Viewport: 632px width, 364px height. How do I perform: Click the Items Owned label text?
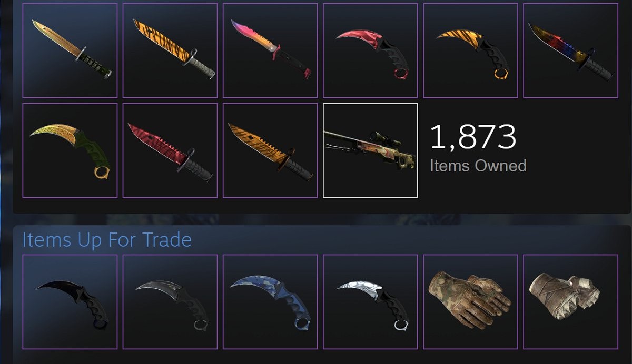coord(478,166)
